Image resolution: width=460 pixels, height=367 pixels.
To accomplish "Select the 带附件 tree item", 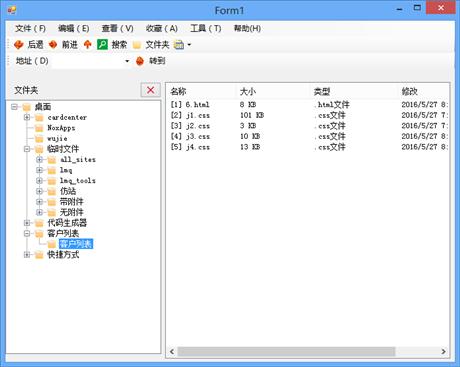I will (71, 202).
